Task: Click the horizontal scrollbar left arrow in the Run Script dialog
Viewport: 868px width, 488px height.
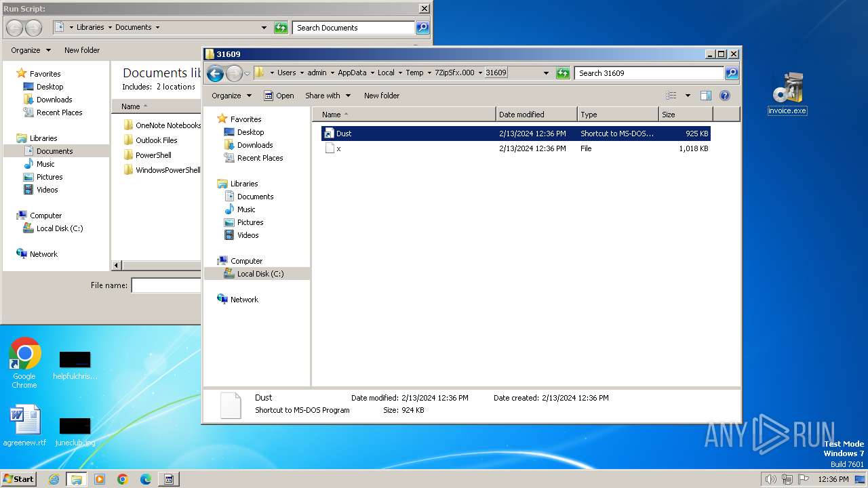Action: [117, 266]
